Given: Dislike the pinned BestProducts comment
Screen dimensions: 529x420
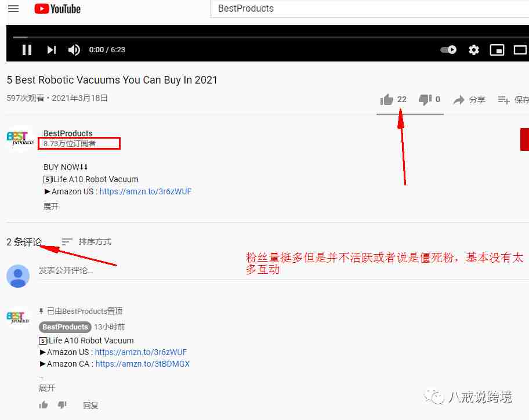Looking at the screenshot, I should pyautogui.click(x=62, y=405).
